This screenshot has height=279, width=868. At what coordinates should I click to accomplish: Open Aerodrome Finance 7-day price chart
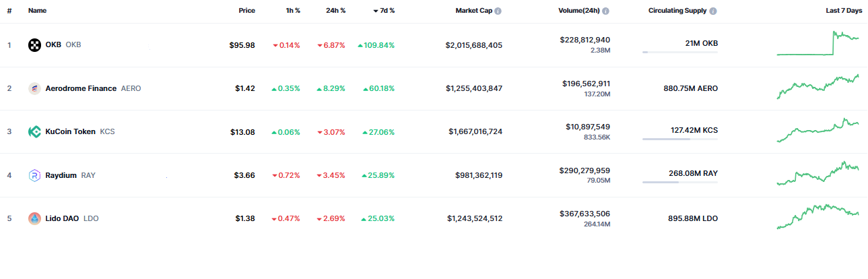[818, 87]
